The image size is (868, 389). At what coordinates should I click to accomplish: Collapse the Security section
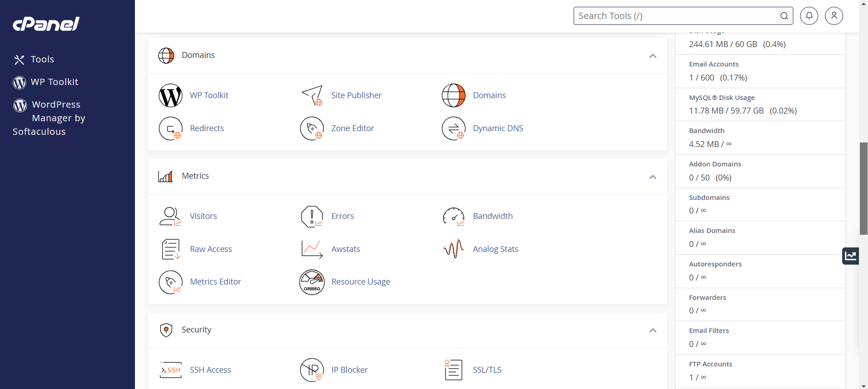point(652,331)
